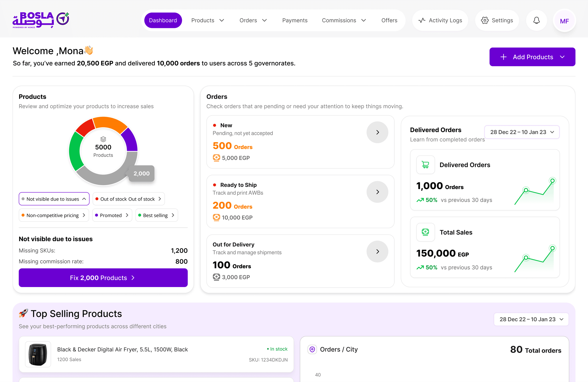Click the rocket icon by Top Selling Products
This screenshot has width=588, height=382.
coord(24,313)
